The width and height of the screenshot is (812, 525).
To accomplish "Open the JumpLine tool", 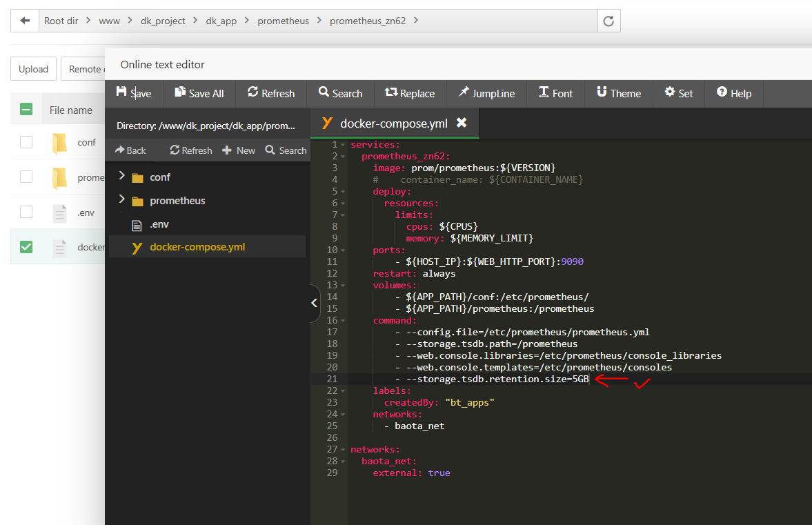I will tap(486, 93).
